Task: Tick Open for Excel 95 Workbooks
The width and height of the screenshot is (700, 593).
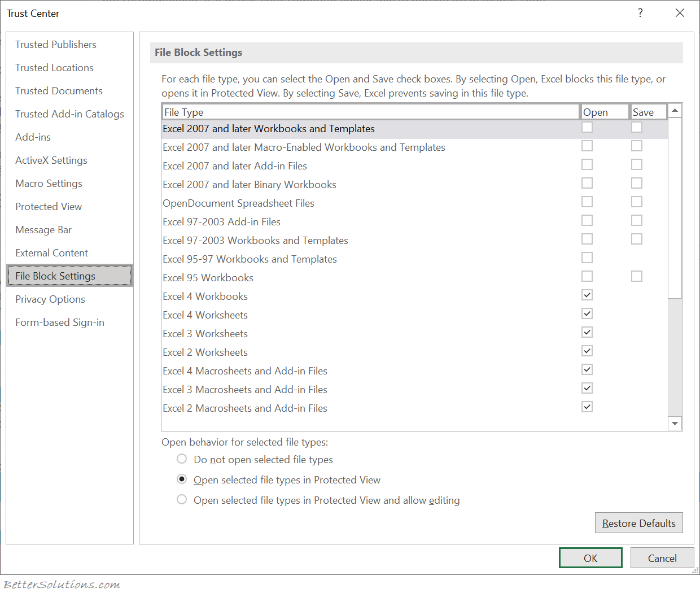Action: pos(587,276)
